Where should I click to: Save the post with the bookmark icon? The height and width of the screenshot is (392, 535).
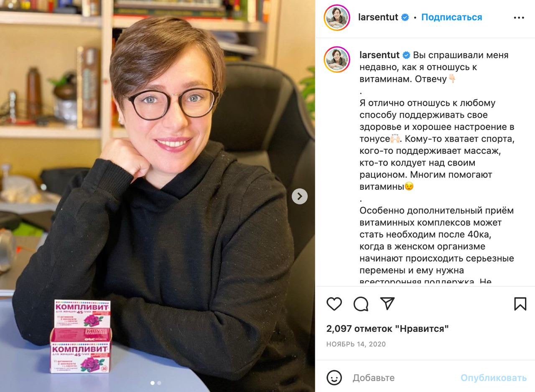[x=520, y=304]
